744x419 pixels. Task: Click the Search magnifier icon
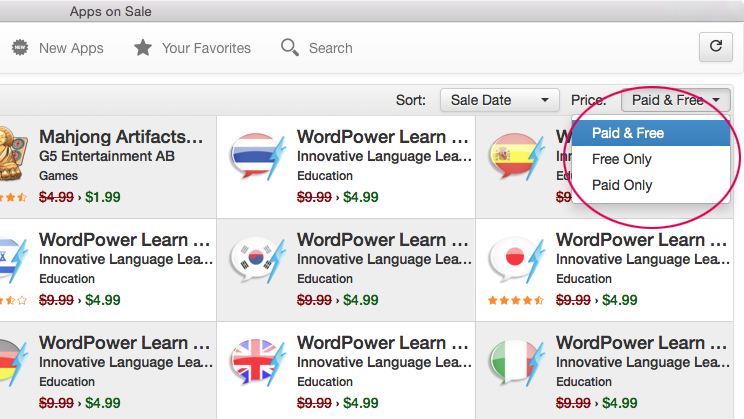click(289, 47)
